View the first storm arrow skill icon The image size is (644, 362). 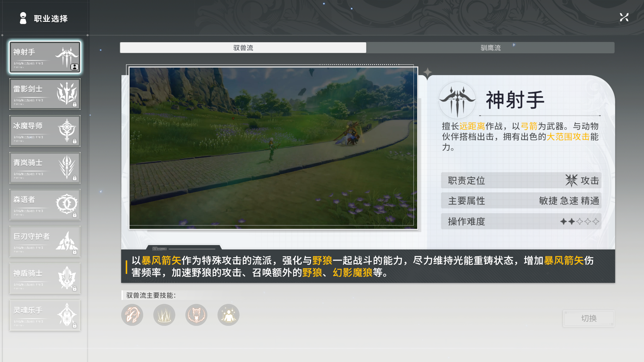click(132, 315)
